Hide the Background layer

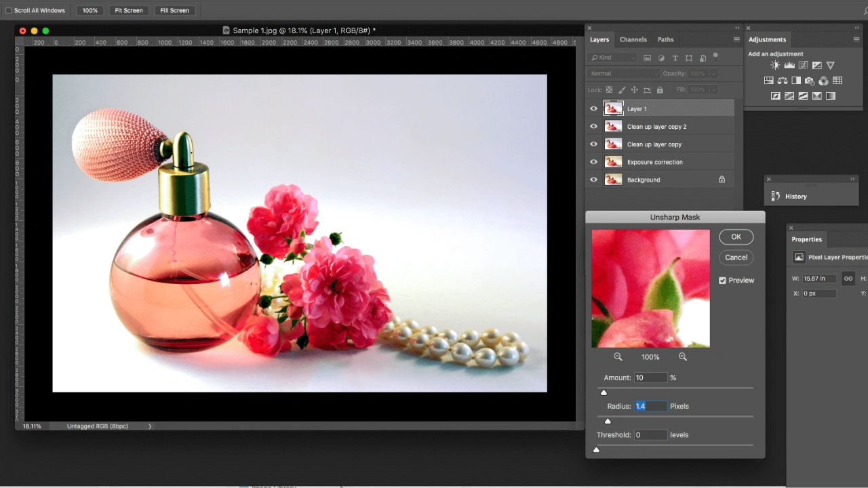tap(593, 180)
